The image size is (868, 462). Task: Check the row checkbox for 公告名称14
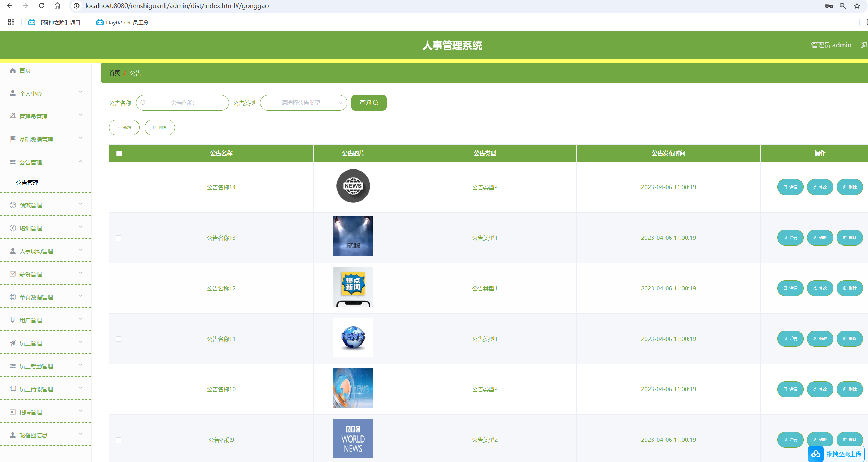click(118, 187)
